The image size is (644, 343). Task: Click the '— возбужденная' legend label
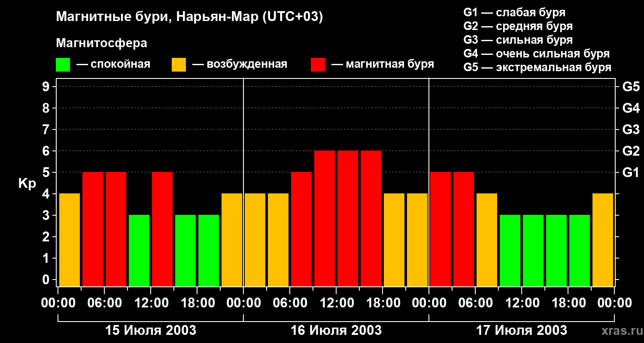tap(240, 64)
